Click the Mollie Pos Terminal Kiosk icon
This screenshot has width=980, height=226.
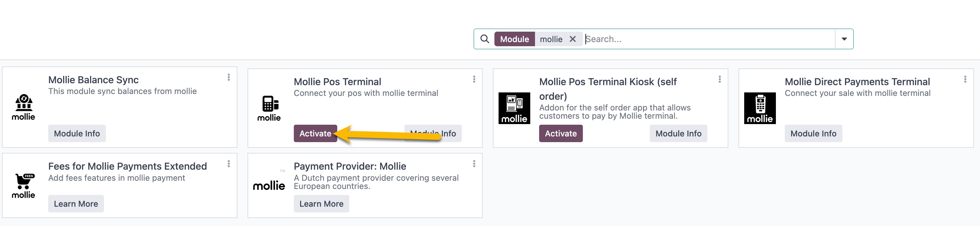point(514,108)
